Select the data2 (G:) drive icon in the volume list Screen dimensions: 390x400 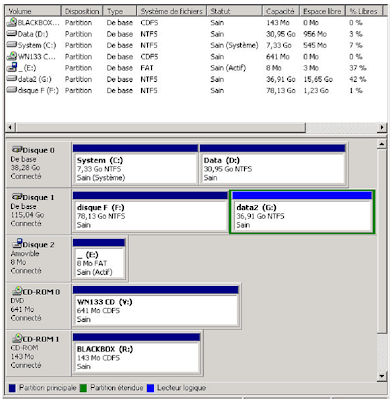tap(12, 79)
